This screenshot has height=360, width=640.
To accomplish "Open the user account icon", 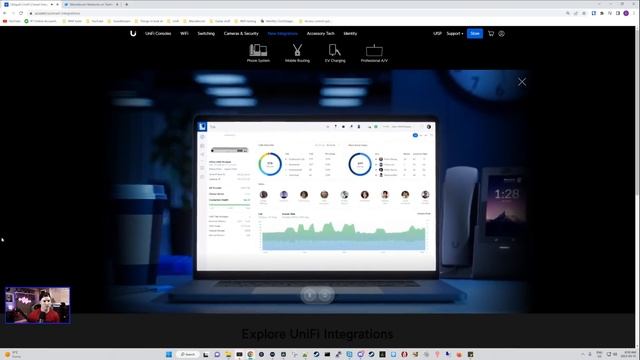I will point(502,33).
